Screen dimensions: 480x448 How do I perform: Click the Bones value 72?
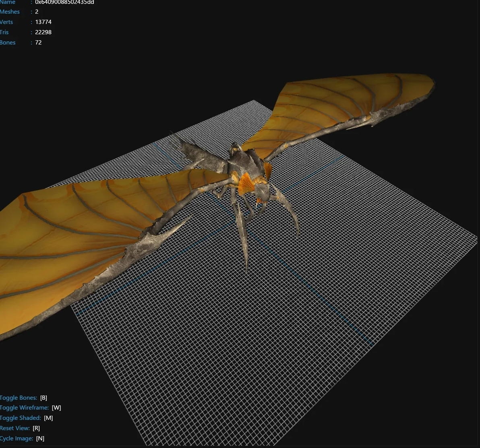coord(38,43)
